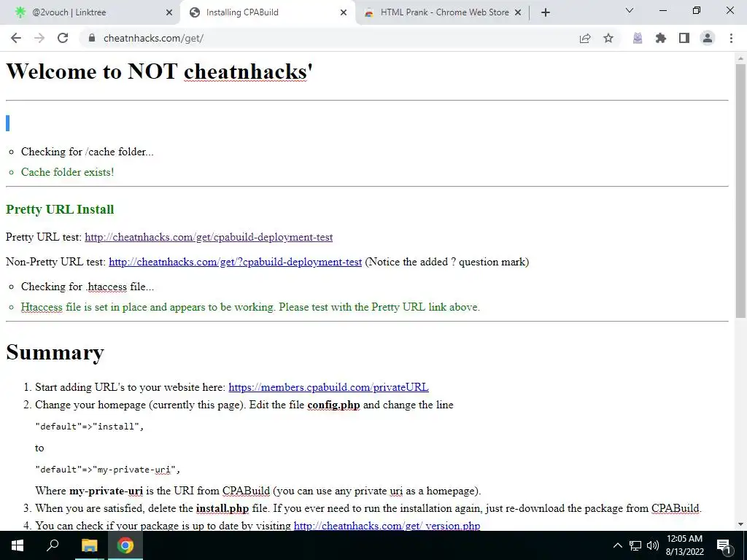Switch to the @2vouch Linktree tab

[90, 12]
